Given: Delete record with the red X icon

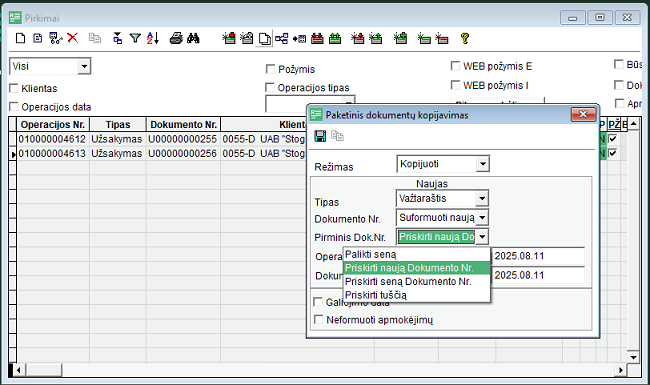Looking at the screenshot, I should click(73, 38).
